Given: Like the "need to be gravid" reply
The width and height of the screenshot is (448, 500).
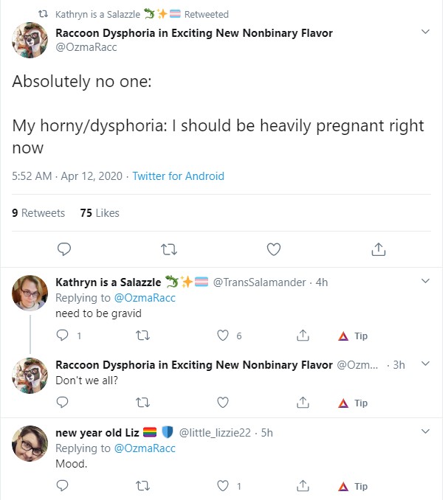Looking at the screenshot, I should pyautogui.click(x=223, y=336).
